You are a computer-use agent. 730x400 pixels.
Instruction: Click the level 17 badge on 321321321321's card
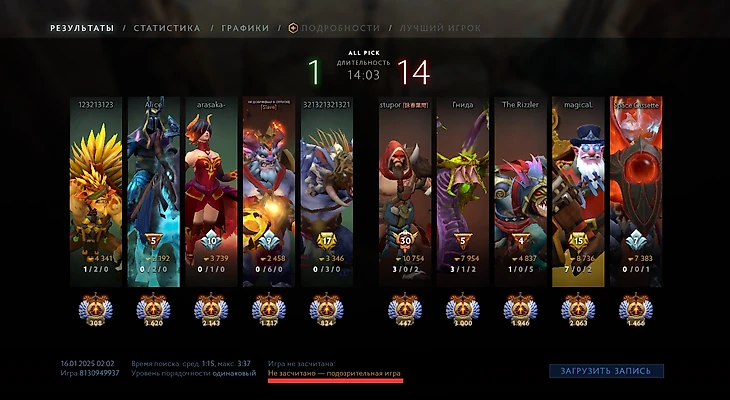pyautogui.click(x=327, y=240)
